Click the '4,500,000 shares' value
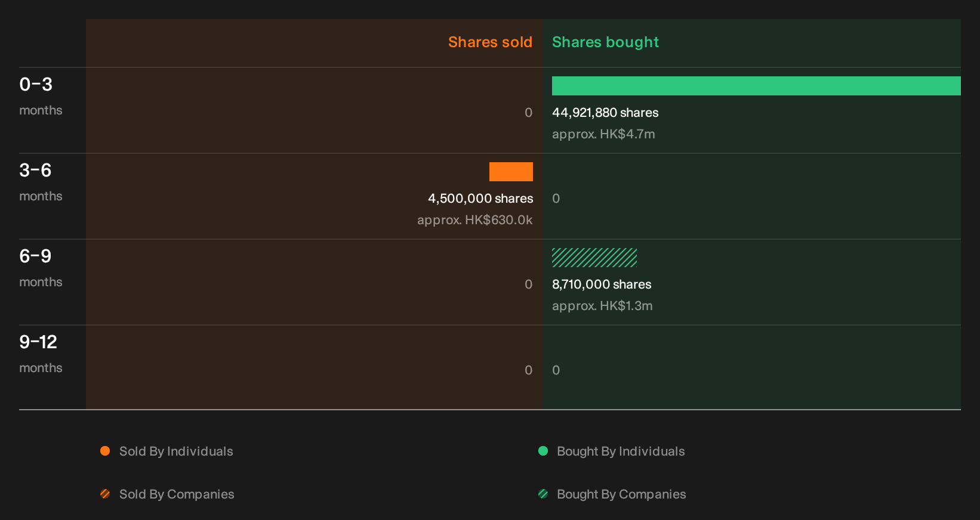Image resolution: width=980 pixels, height=520 pixels. (x=480, y=199)
